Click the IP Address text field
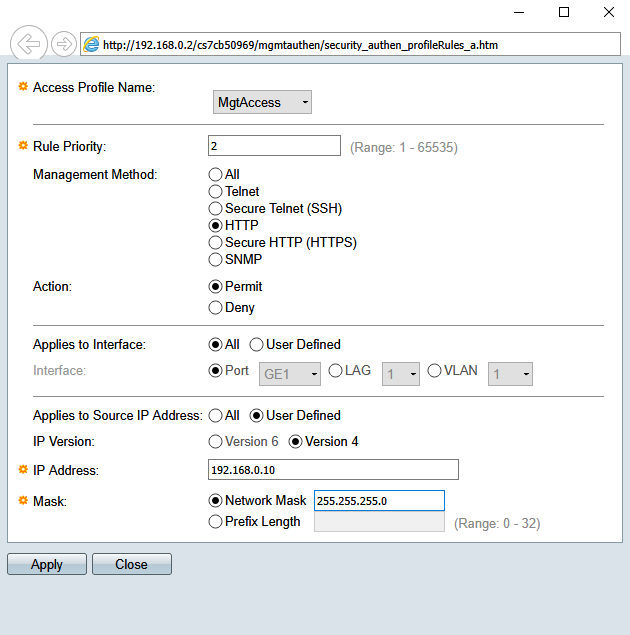 tap(333, 470)
